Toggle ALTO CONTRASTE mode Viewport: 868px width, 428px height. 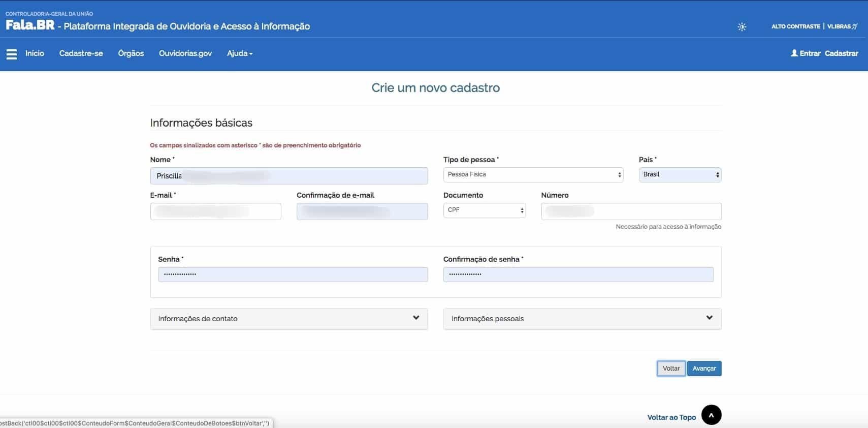point(796,26)
